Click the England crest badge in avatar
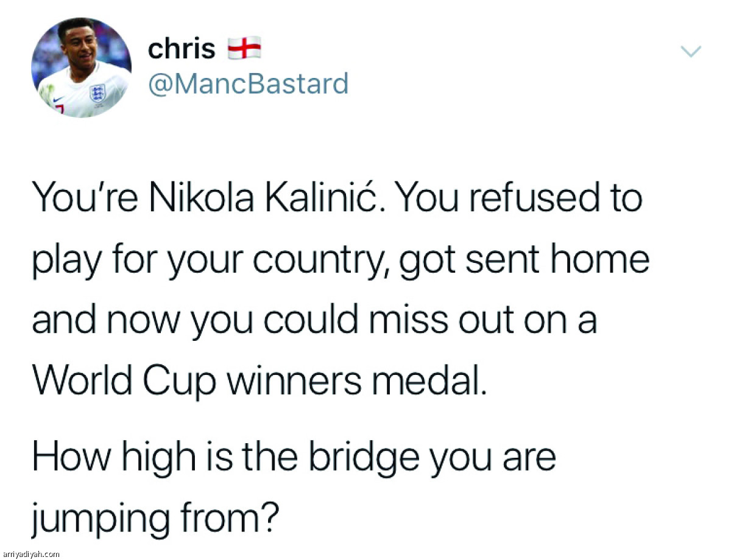 (97, 93)
